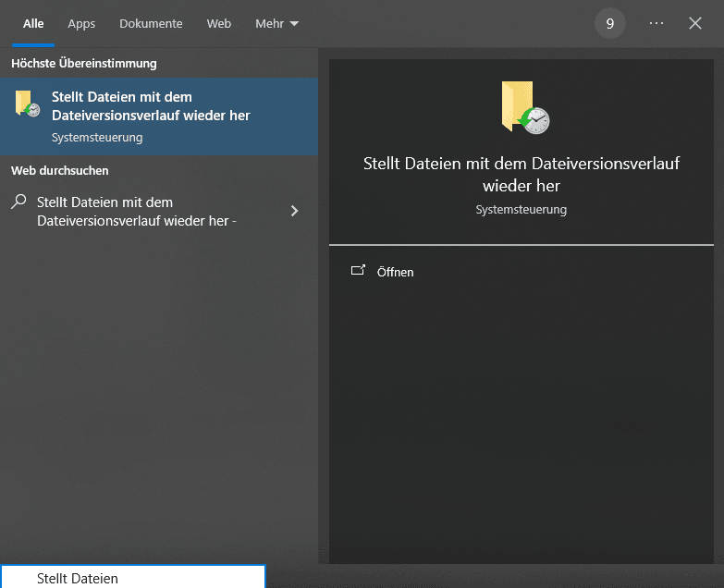
Task: Click the Öffnen open-window icon
Action: (x=358, y=271)
